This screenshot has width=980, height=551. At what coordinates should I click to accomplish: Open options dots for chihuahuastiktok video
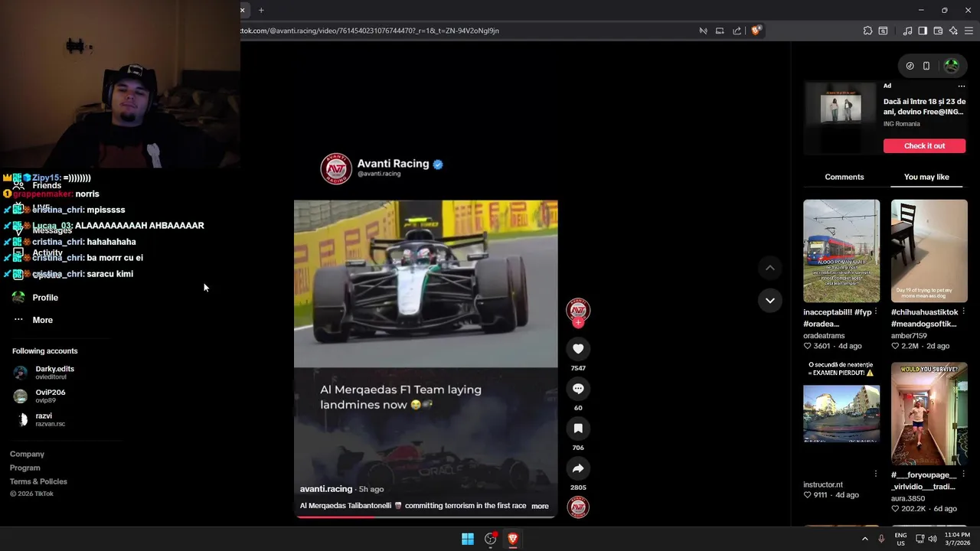tap(963, 311)
